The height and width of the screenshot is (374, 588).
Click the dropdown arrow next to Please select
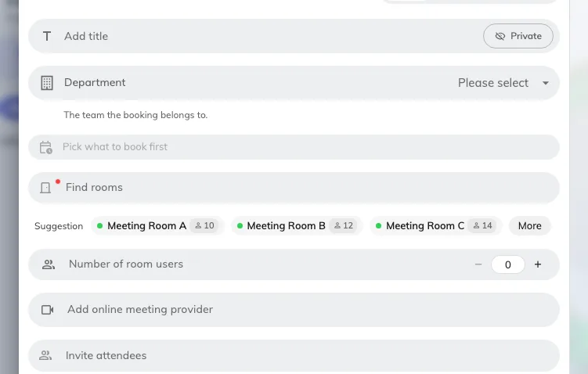tap(546, 83)
